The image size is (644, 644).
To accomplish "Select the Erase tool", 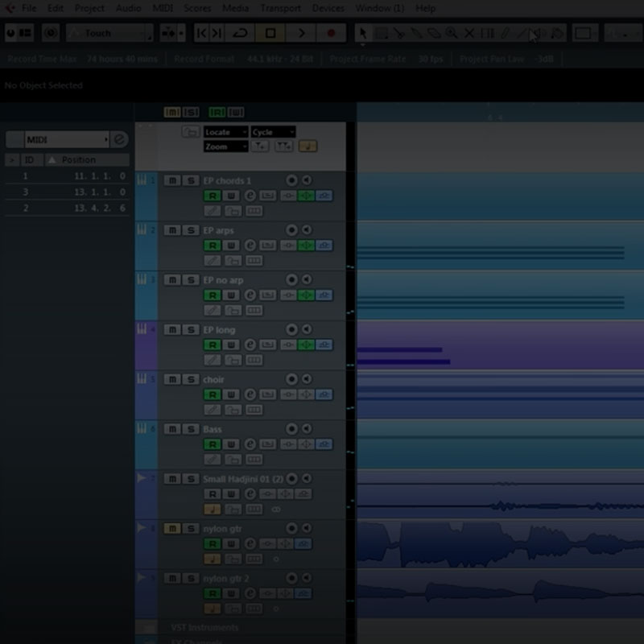I will click(x=434, y=33).
